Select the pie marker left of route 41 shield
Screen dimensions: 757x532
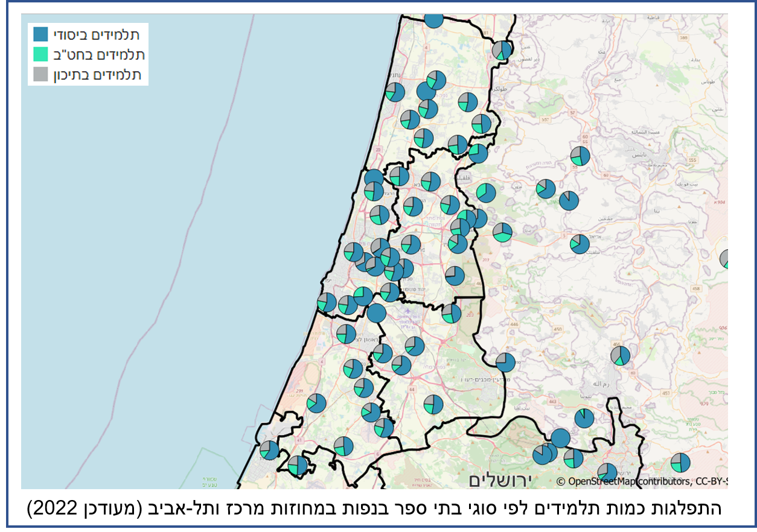pyautogui.click(x=269, y=450)
